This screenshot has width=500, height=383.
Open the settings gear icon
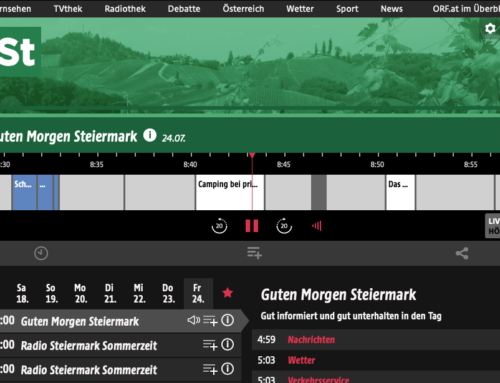(x=490, y=29)
